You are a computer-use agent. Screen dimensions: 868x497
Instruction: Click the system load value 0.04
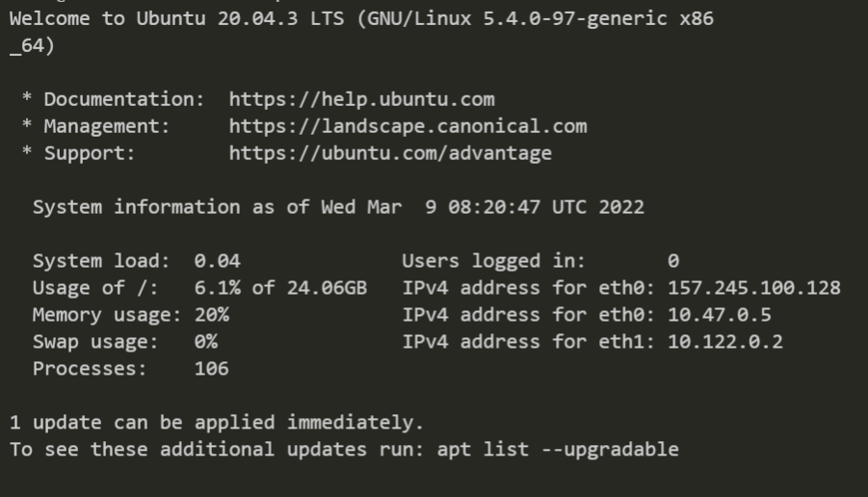pyautogui.click(x=217, y=261)
